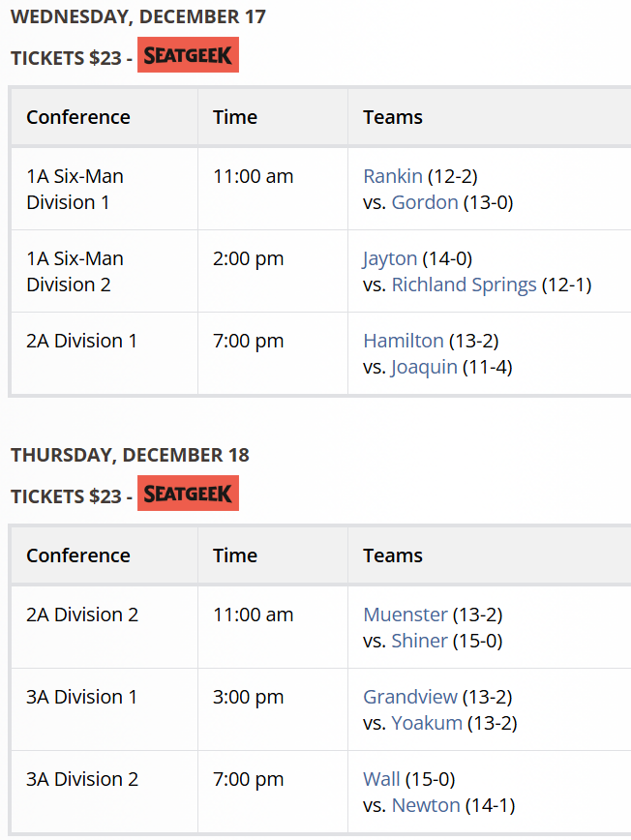Image resolution: width=631 pixels, height=840 pixels.
Task: Click the Wall team link
Action: click(381, 779)
